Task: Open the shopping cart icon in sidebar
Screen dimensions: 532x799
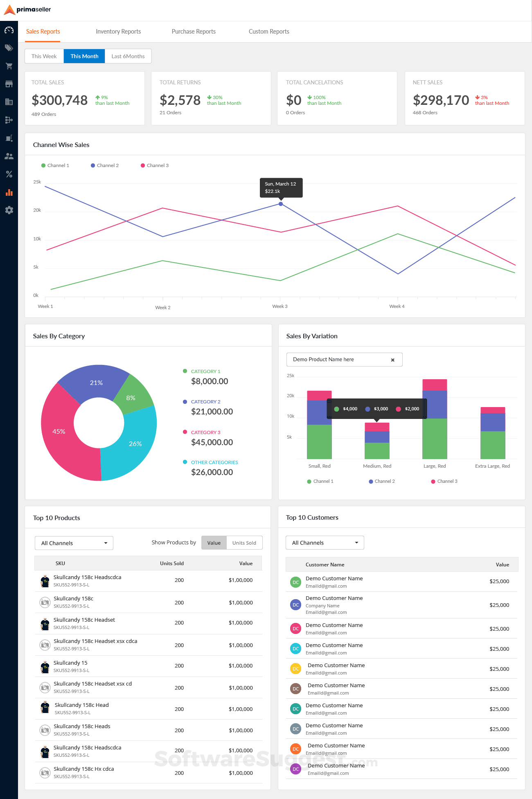Action: coord(9,66)
